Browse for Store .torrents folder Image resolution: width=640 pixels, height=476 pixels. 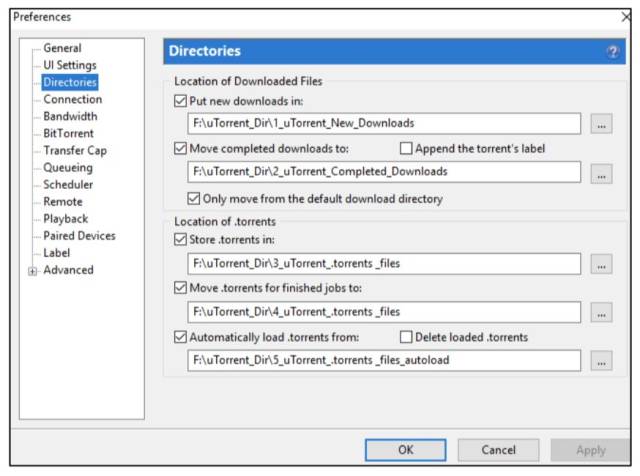601,264
